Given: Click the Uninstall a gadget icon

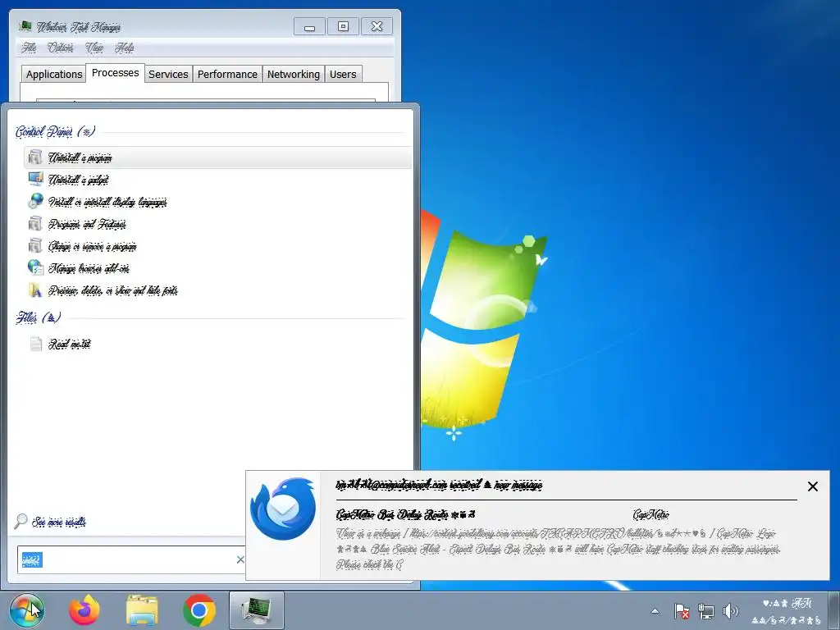Looking at the screenshot, I should pos(35,179).
